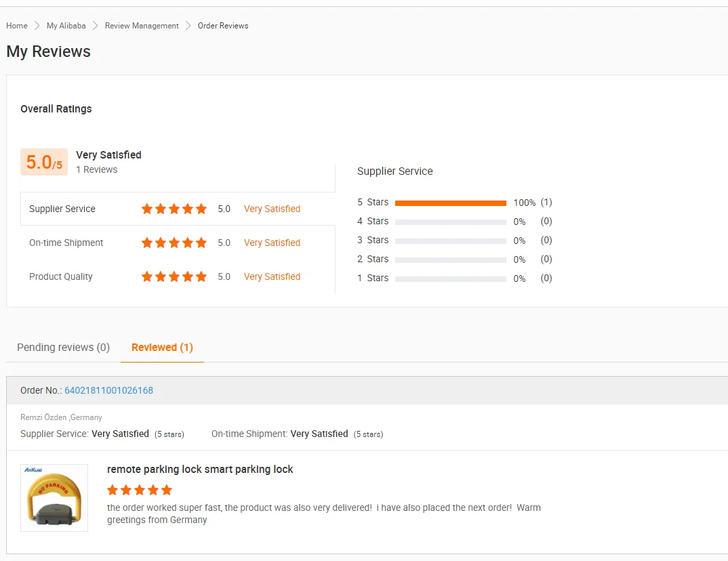Click the 5.0/5 overall score badge
The width and height of the screenshot is (728, 561).
(x=44, y=162)
